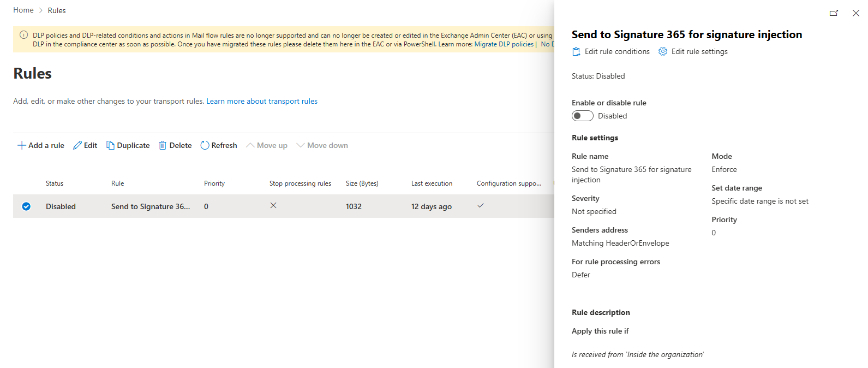
Task: Click 'Rule description' section heading
Action: tap(601, 312)
